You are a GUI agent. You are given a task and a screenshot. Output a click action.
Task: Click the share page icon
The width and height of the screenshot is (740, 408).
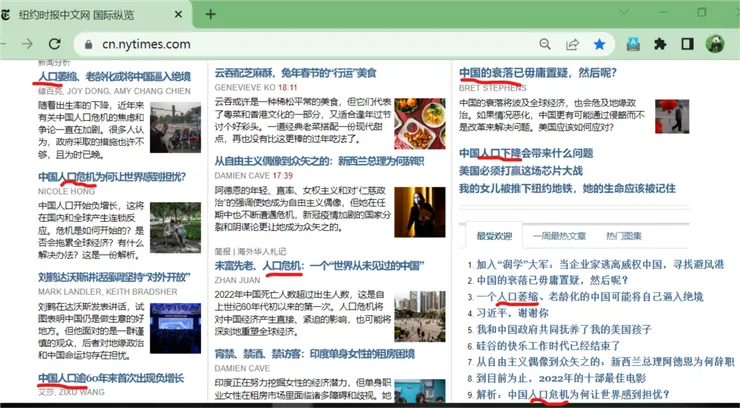572,44
